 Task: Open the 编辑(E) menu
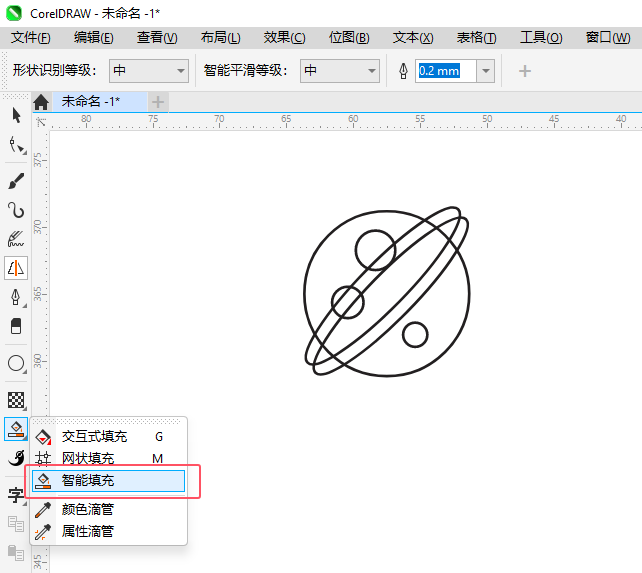coord(94,38)
